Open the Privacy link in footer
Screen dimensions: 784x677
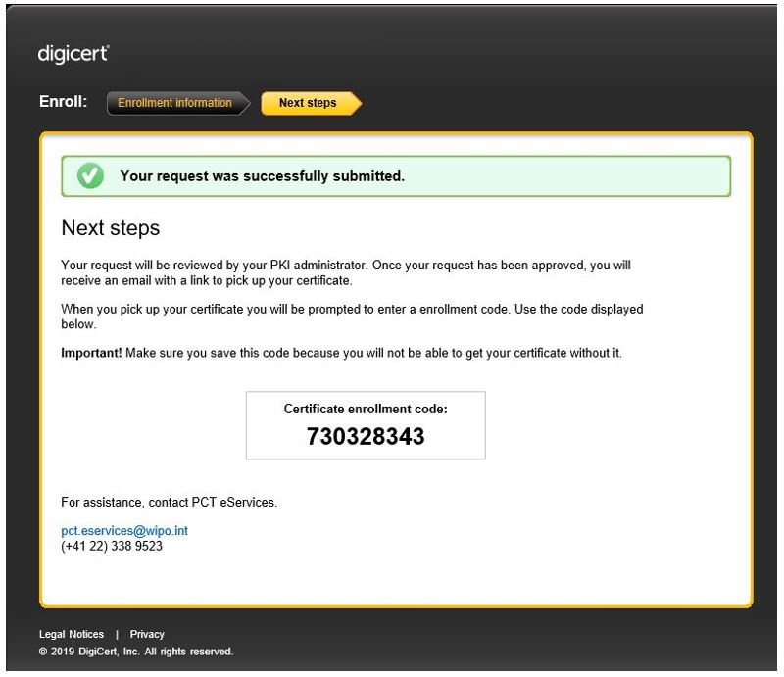(147, 634)
